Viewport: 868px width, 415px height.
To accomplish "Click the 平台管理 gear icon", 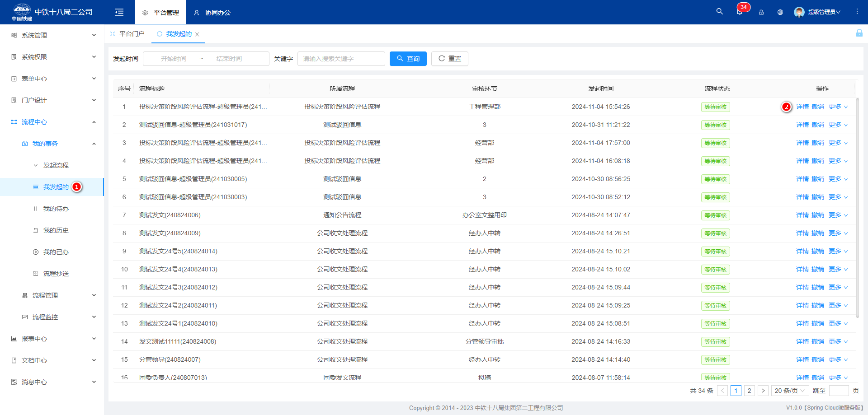I will [x=145, y=13].
